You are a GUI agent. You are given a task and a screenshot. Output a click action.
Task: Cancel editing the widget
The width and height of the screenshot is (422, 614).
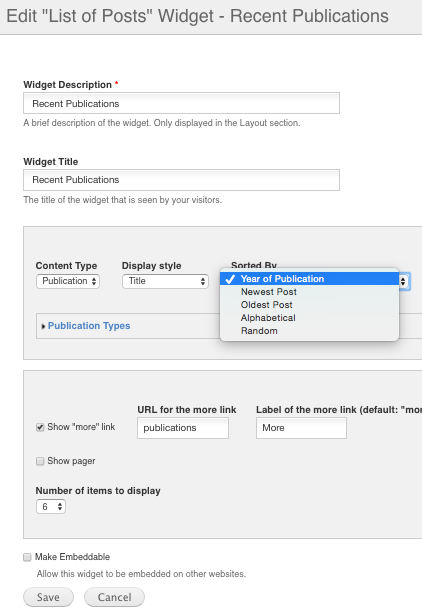[x=114, y=597]
